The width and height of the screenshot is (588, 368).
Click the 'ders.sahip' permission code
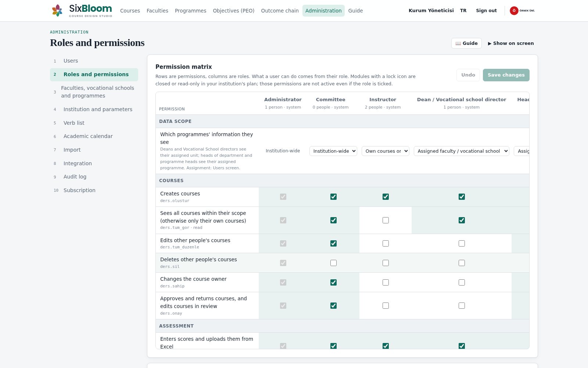172,286
